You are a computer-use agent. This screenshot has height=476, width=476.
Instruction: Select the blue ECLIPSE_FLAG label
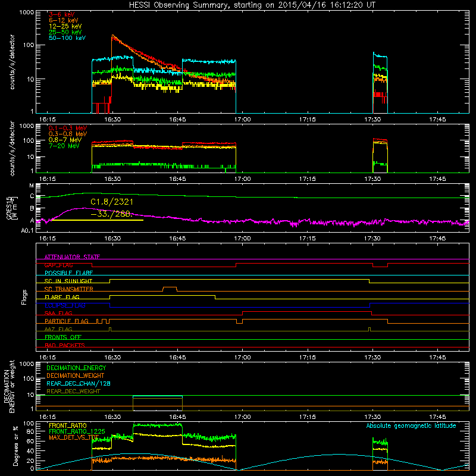point(65,305)
